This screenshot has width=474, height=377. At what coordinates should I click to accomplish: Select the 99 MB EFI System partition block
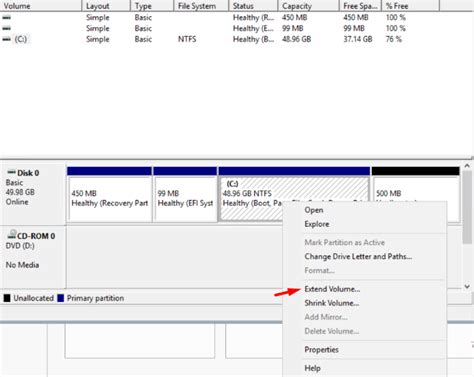point(185,194)
